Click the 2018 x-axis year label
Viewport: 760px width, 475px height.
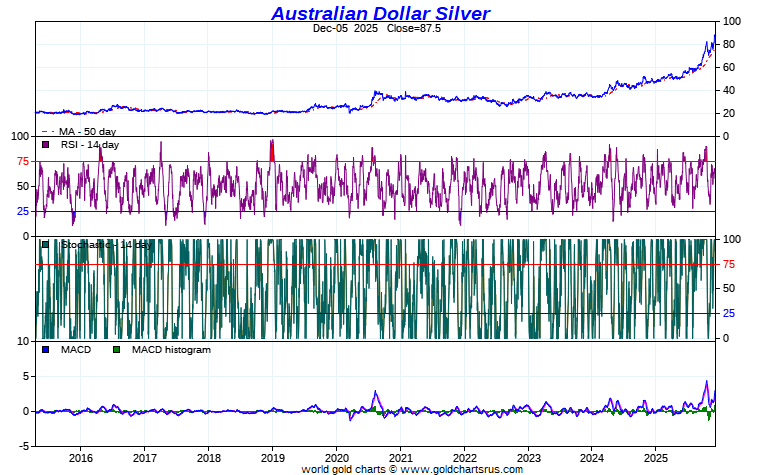click(x=208, y=458)
